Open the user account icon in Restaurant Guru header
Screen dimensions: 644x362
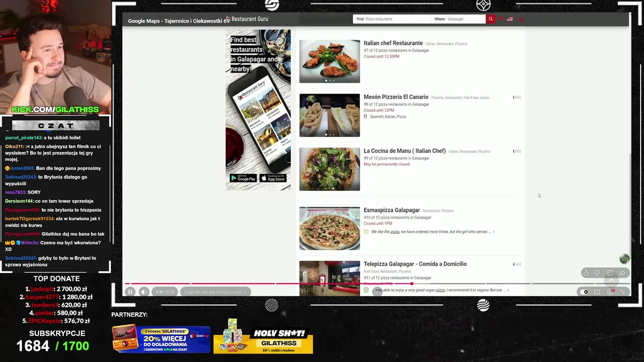521,19
